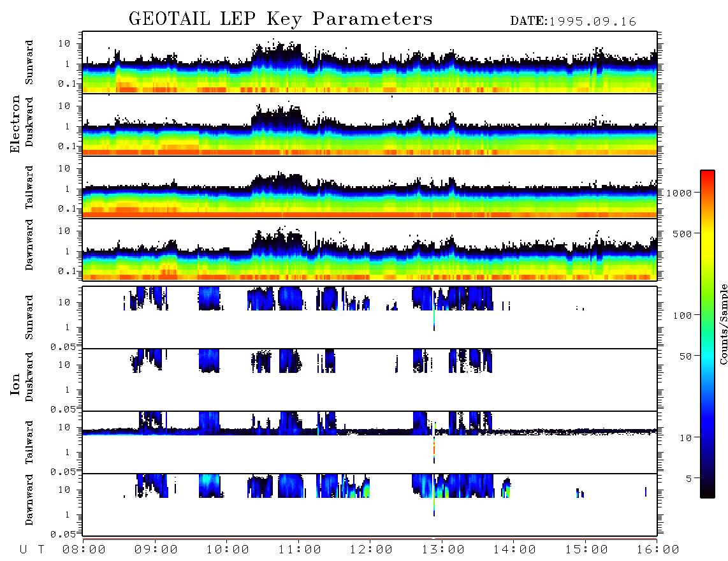Click the 11:00 time tick label

click(x=300, y=550)
